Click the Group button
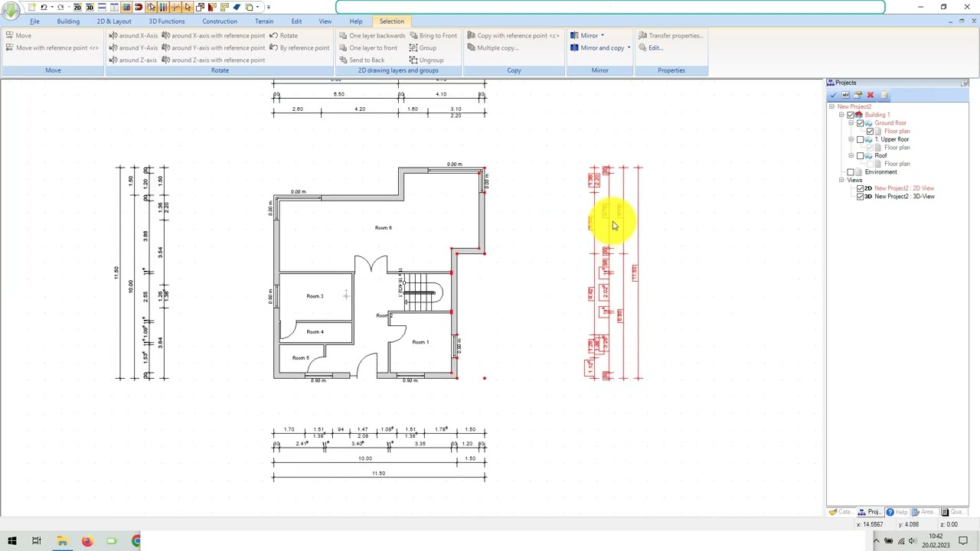The width and height of the screenshot is (980, 551). pos(423,47)
